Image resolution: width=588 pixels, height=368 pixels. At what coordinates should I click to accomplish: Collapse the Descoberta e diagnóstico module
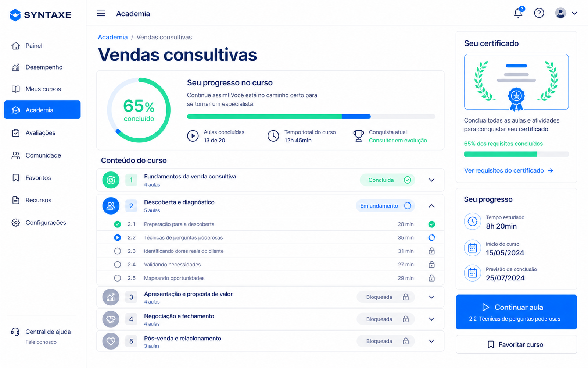pos(432,206)
